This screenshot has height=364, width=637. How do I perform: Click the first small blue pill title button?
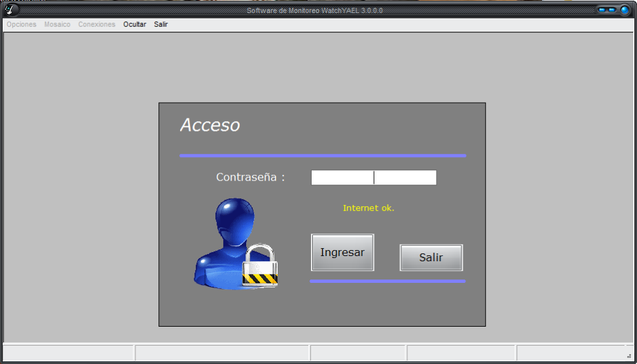tap(602, 10)
